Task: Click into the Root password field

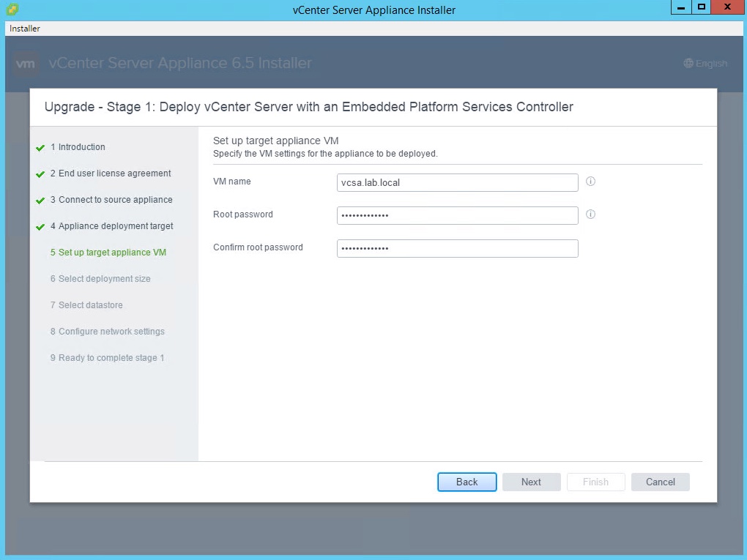Action: pyautogui.click(x=457, y=215)
